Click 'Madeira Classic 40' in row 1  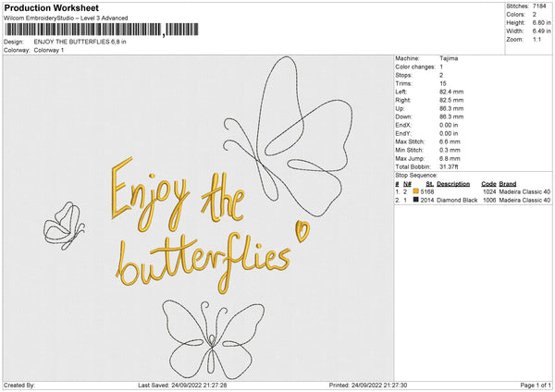coord(524,191)
